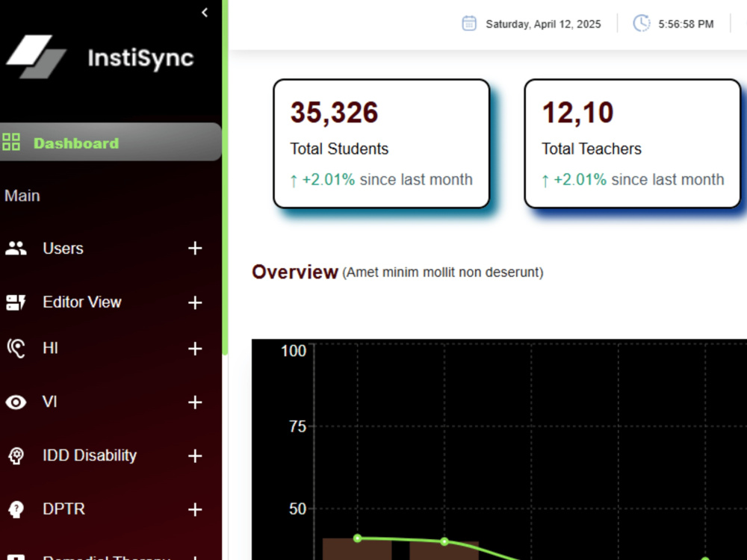
Task: Click the Users people icon
Action: (x=16, y=248)
